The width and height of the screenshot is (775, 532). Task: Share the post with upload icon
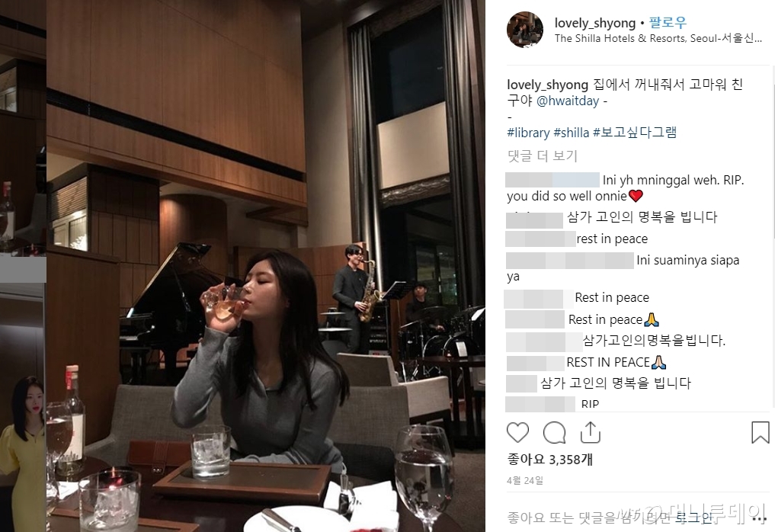click(x=590, y=432)
